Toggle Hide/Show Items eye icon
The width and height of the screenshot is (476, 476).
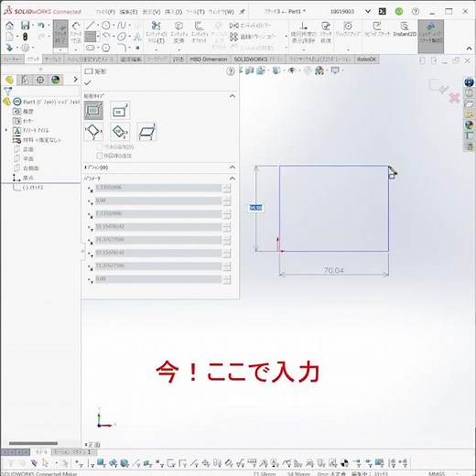pyautogui.click(x=292, y=70)
